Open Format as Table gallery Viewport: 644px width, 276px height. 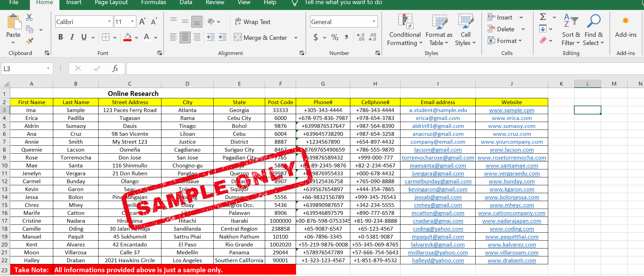[439, 30]
